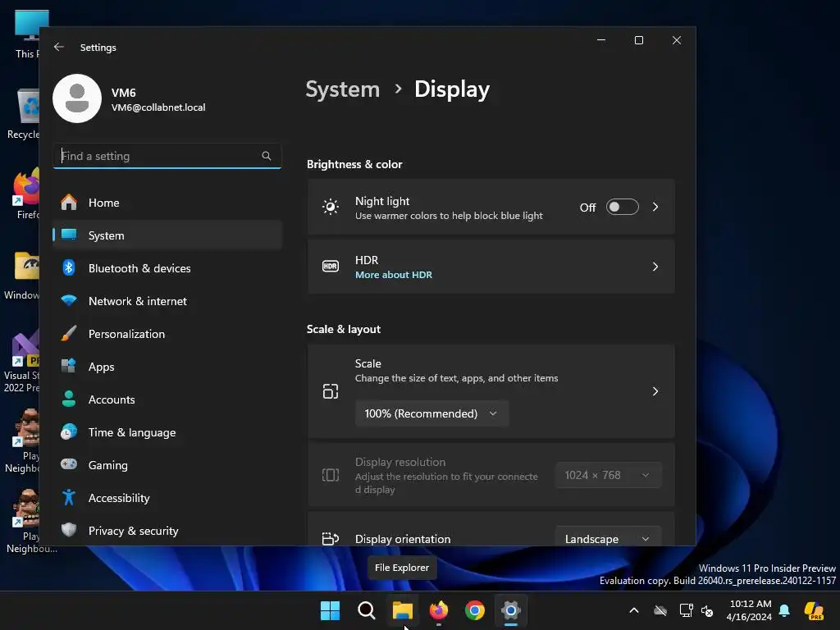Open the Apps settings page
The width and height of the screenshot is (840, 630).
(x=167, y=367)
